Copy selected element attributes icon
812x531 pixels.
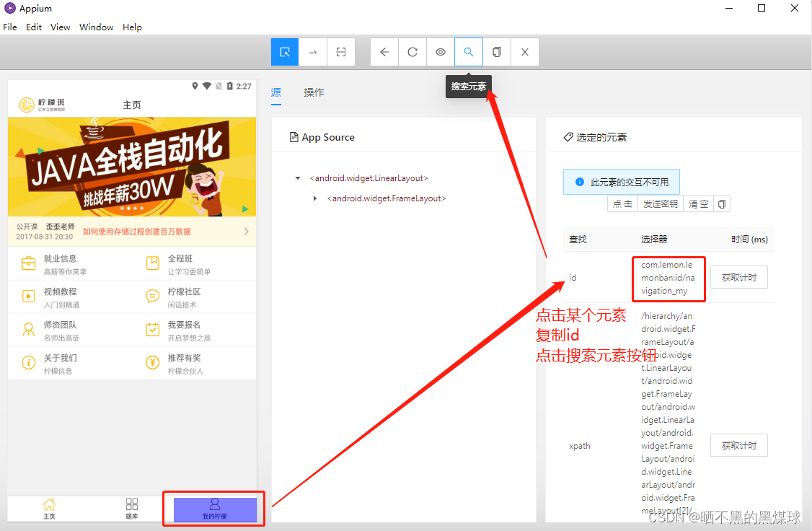pyautogui.click(x=721, y=204)
